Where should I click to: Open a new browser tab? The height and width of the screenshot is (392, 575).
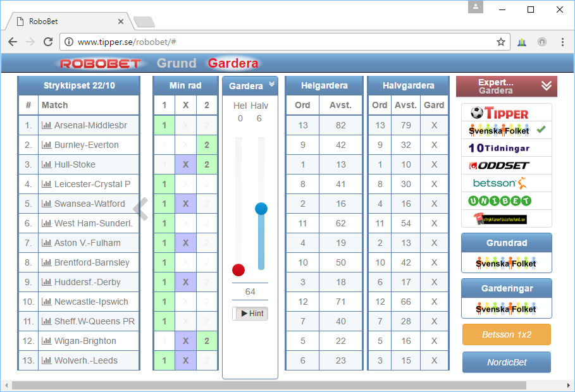(144, 22)
